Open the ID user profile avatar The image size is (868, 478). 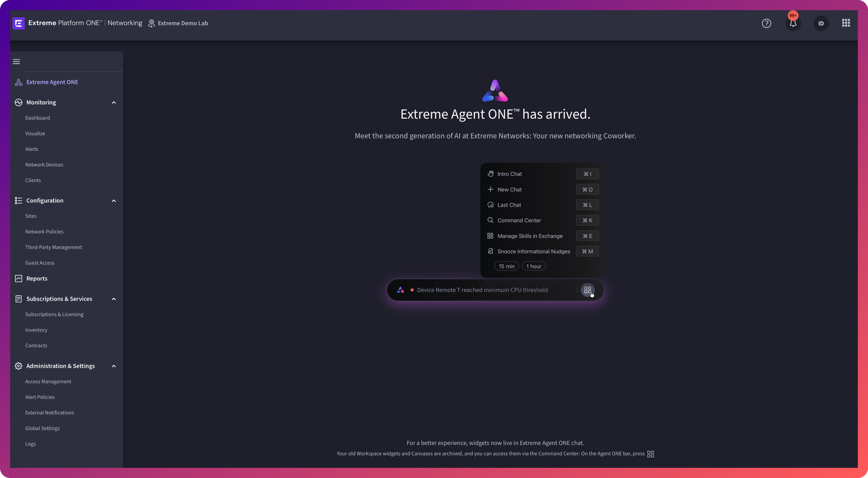pos(821,23)
